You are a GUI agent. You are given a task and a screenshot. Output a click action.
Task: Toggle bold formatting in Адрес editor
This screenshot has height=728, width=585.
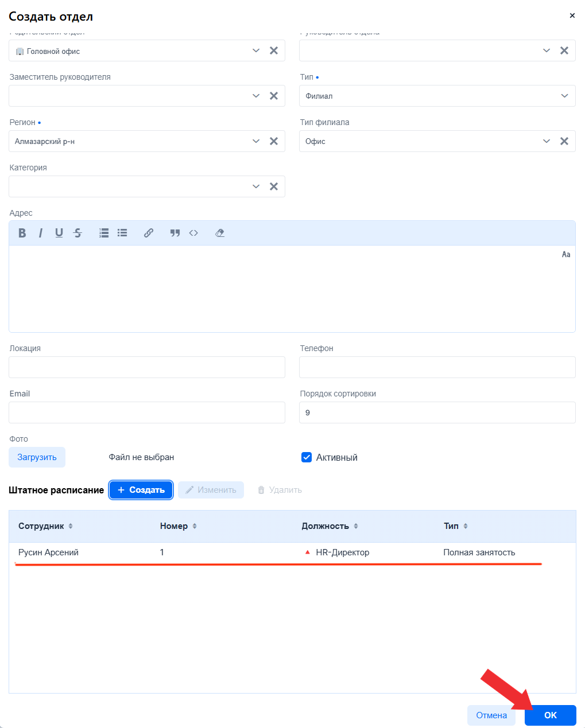click(22, 233)
